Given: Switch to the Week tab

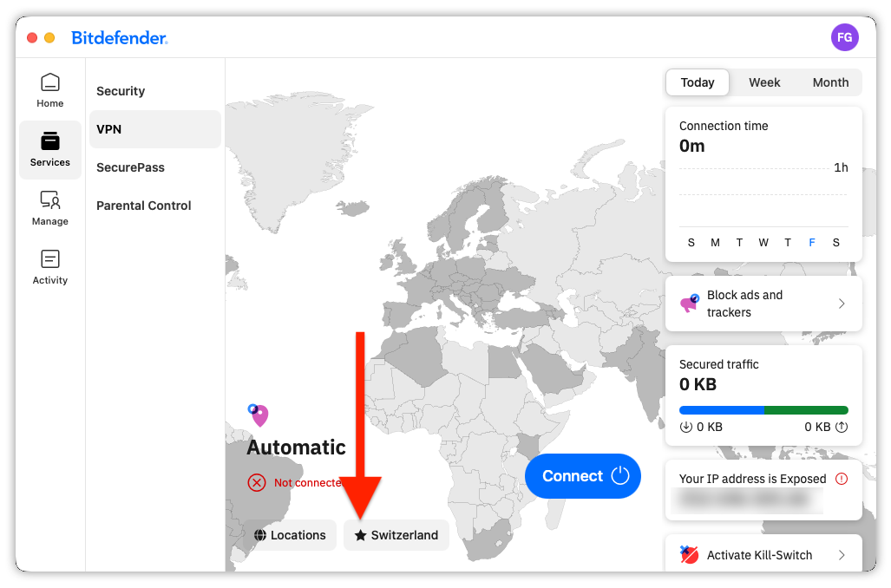Looking at the screenshot, I should pyautogui.click(x=764, y=82).
